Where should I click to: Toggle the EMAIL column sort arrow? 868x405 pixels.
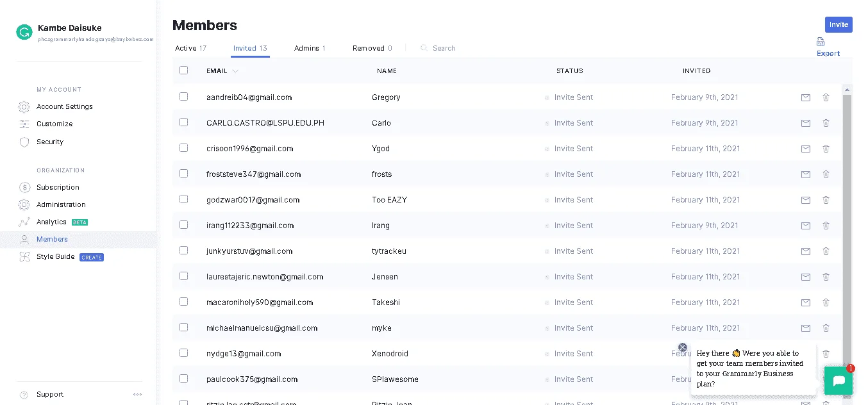[235, 71]
